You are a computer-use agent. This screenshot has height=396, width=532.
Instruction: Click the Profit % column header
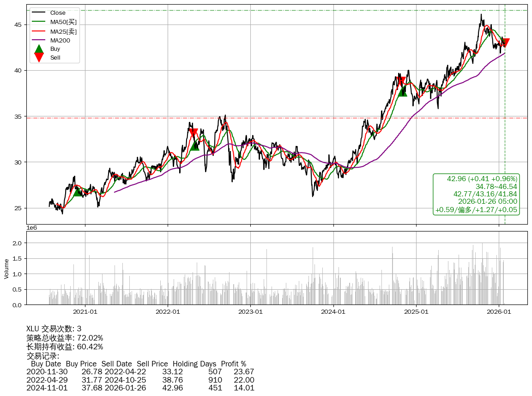click(233, 364)
